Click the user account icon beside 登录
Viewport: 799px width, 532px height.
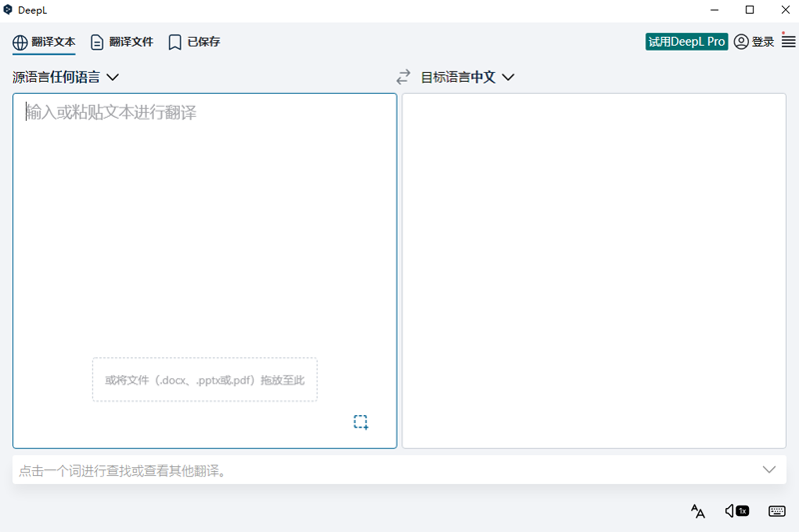tap(741, 42)
